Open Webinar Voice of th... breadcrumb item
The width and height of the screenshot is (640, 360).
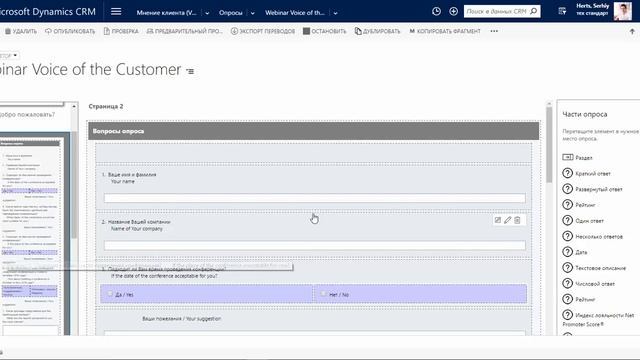click(295, 13)
